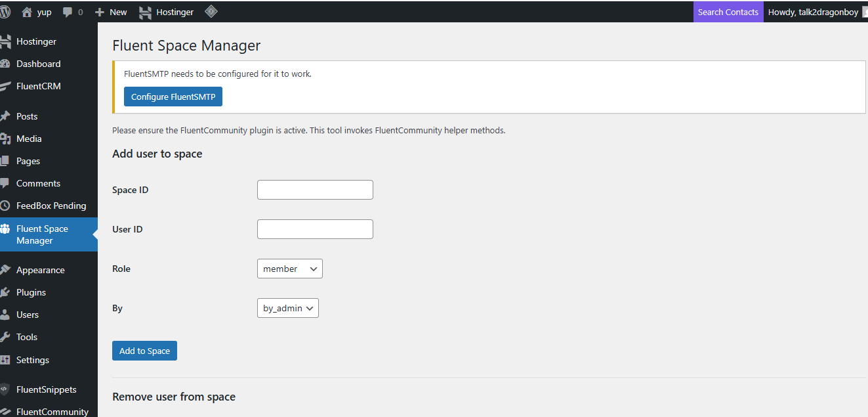The height and width of the screenshot is (417, 868).
Task: Click the Posts pin icon
Action: pyautogui.click(x=5, y=116)
